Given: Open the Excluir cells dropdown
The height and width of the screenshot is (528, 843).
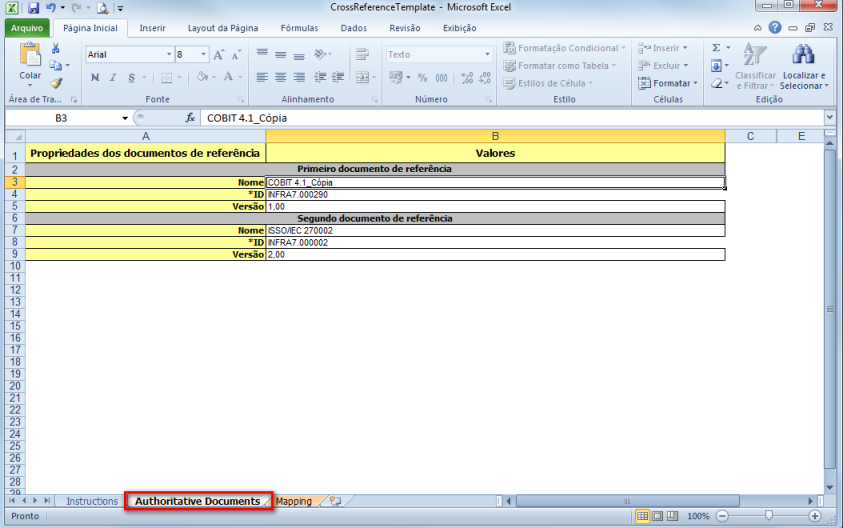Looking at the screenshot, I should 663,66.
